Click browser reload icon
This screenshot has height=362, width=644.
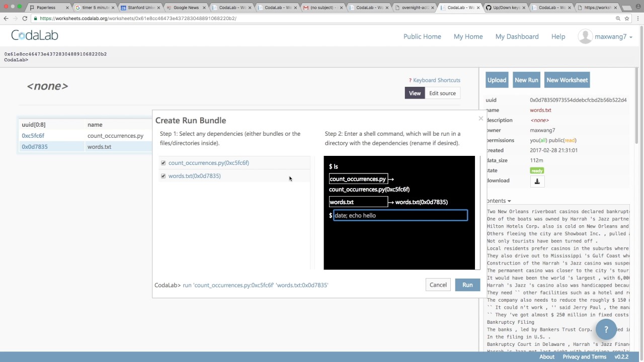[25, 18]
